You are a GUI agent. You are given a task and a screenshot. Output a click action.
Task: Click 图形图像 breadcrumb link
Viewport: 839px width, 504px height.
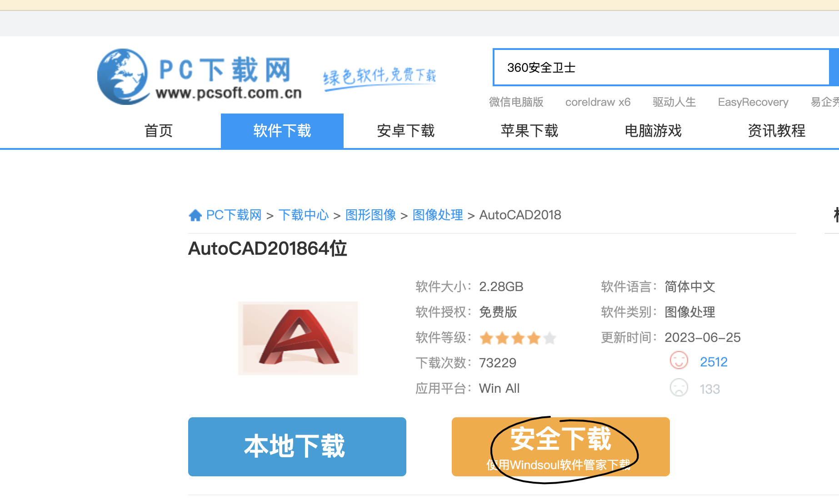click(x=371, y=215)
